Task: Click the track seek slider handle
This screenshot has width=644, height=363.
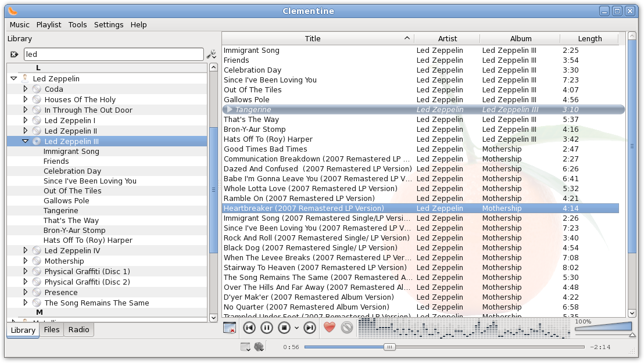Action: (x=389, y=347)
